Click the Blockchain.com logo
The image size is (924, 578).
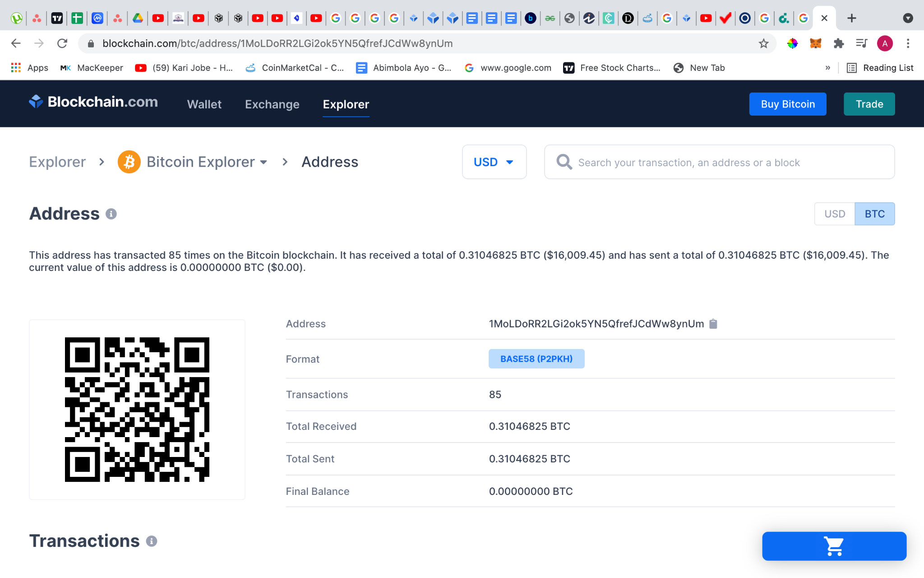click(x=93, y=102)
